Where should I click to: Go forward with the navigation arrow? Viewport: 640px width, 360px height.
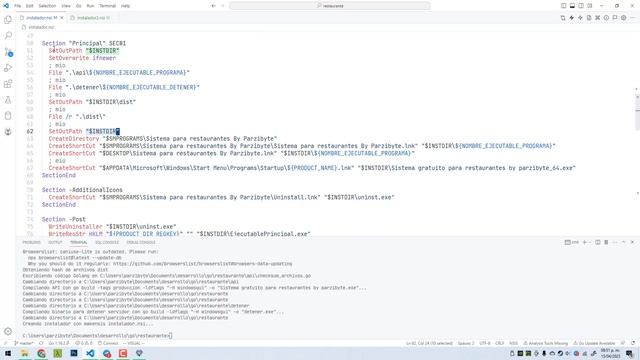tap(222, 6)
